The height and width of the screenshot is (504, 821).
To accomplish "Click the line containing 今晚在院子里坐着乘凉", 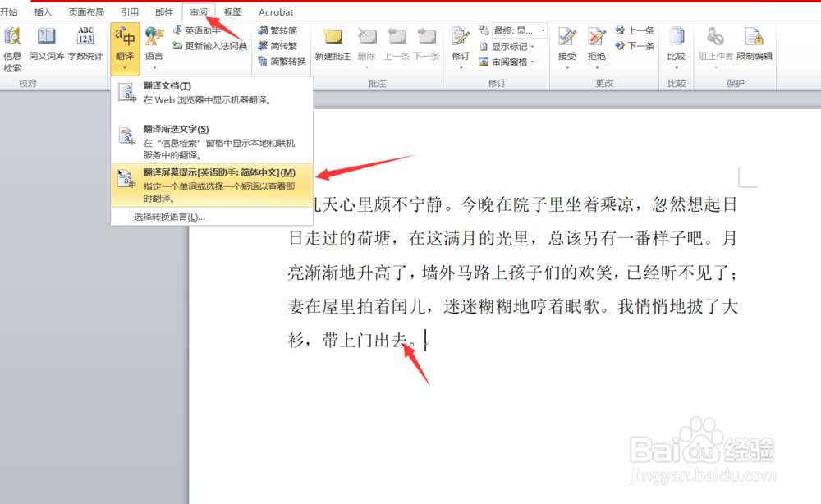I will [525, 204].
